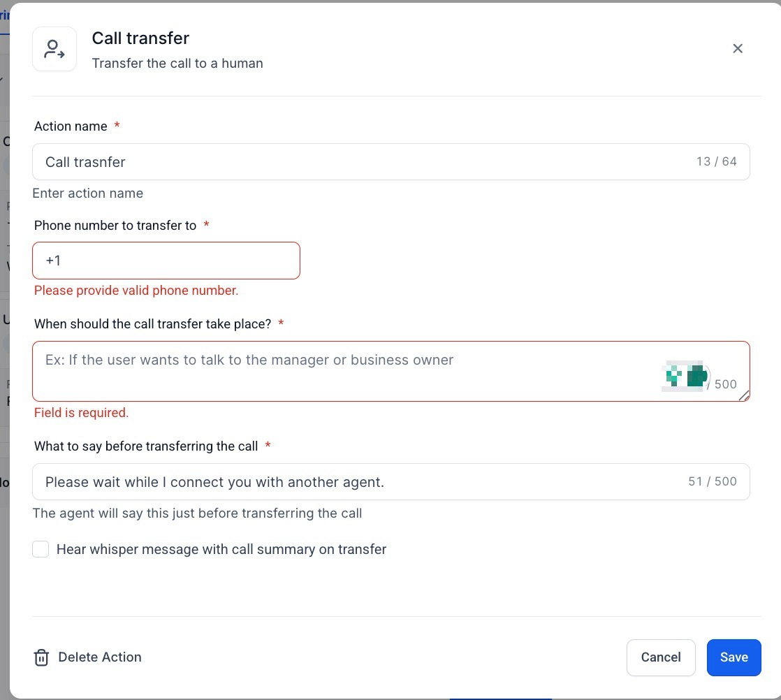This screenshot has width=781, height=700.
Task: Click the call transfer person-arrow icon
Action: point(54,49)
